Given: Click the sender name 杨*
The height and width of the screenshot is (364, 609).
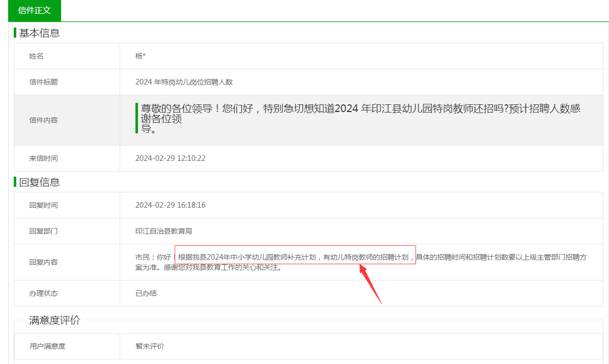Looking at the screenshot, I should pos(141,56).
